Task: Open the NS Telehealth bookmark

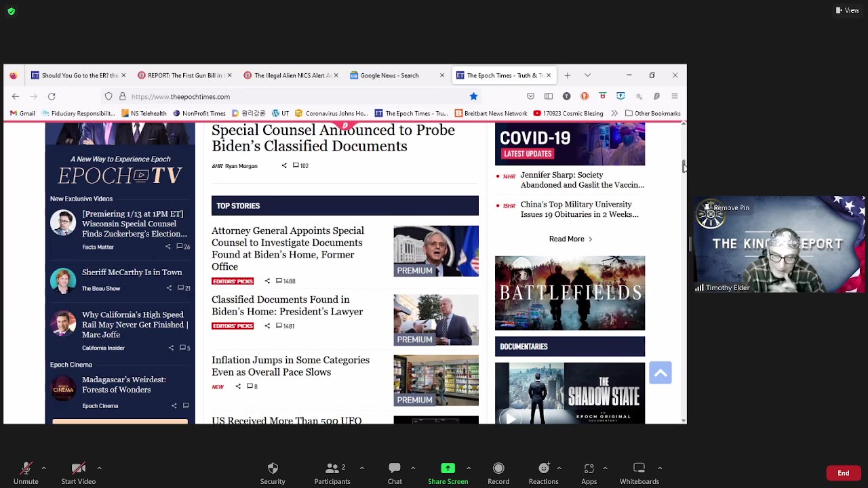Action: coord(143,113)
